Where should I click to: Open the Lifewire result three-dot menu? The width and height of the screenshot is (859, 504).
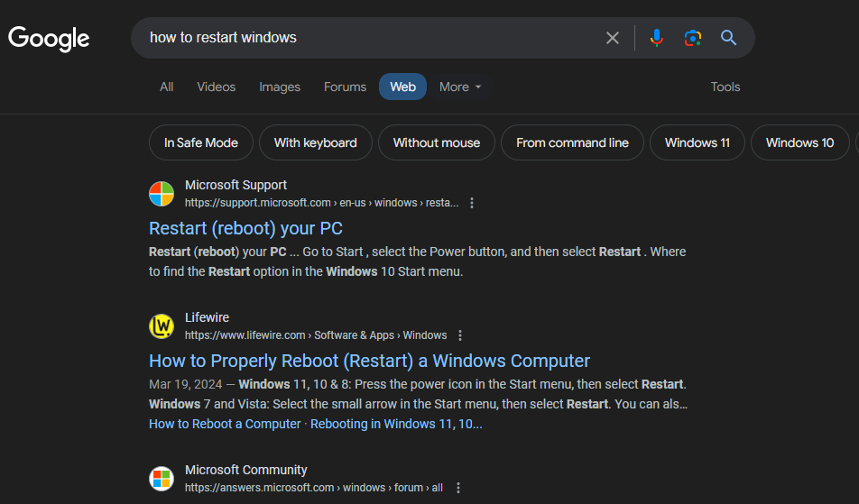click(x=460, y=335)
